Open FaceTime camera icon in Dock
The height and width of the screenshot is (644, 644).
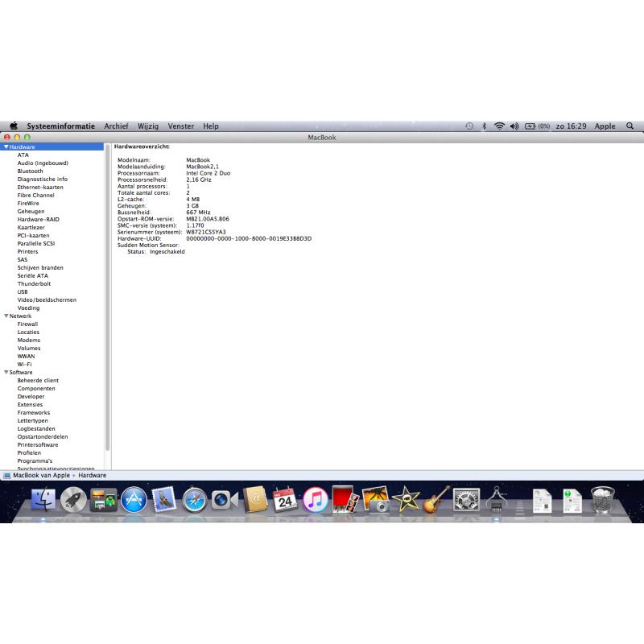point(225,500)
